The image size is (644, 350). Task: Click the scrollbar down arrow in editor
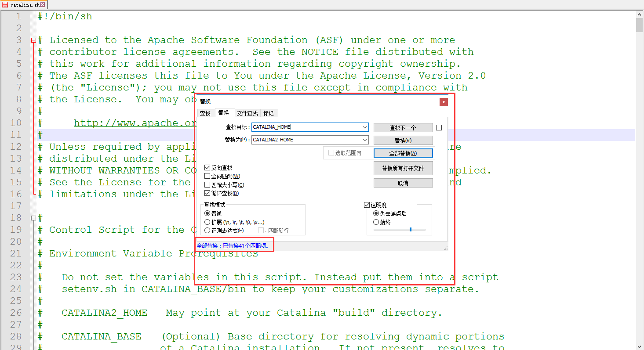[640, 346]
